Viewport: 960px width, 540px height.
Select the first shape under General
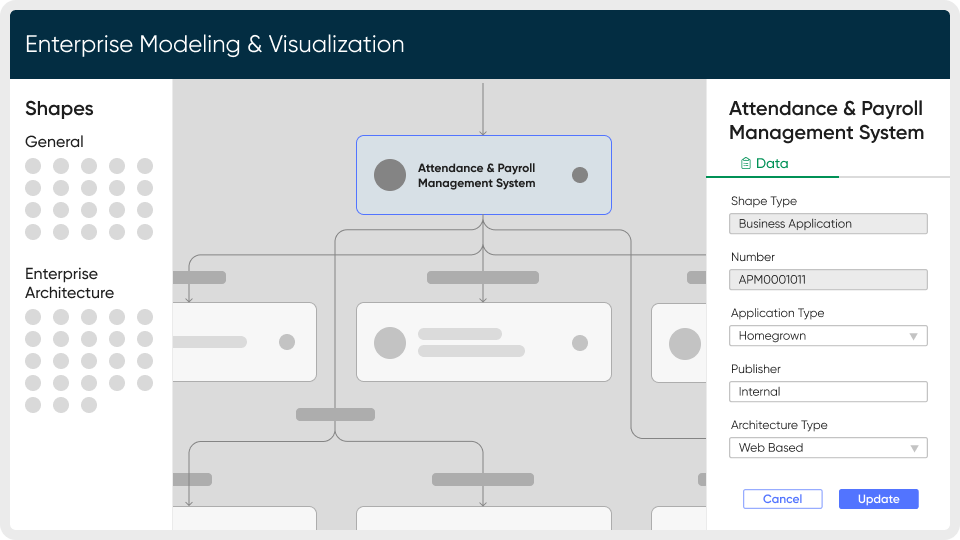[x=33, y=166]
